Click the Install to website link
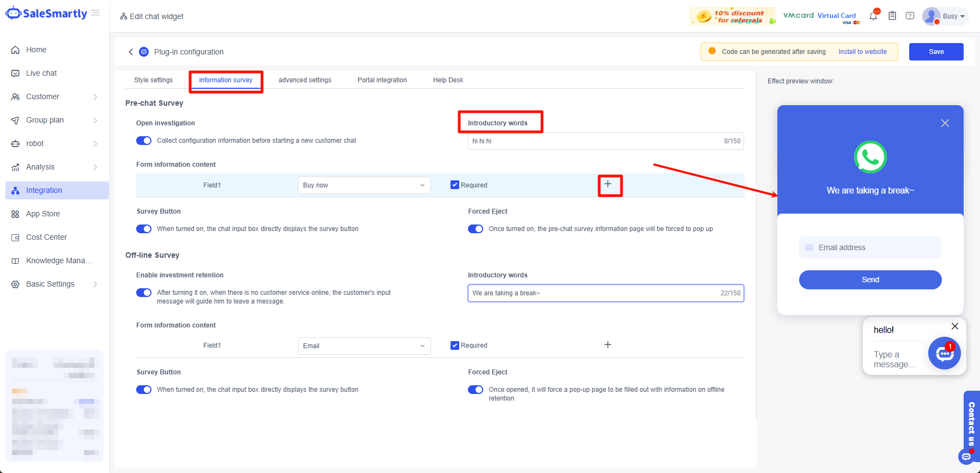The width and height of the screenshot is (980, 473). click(862, 52)
